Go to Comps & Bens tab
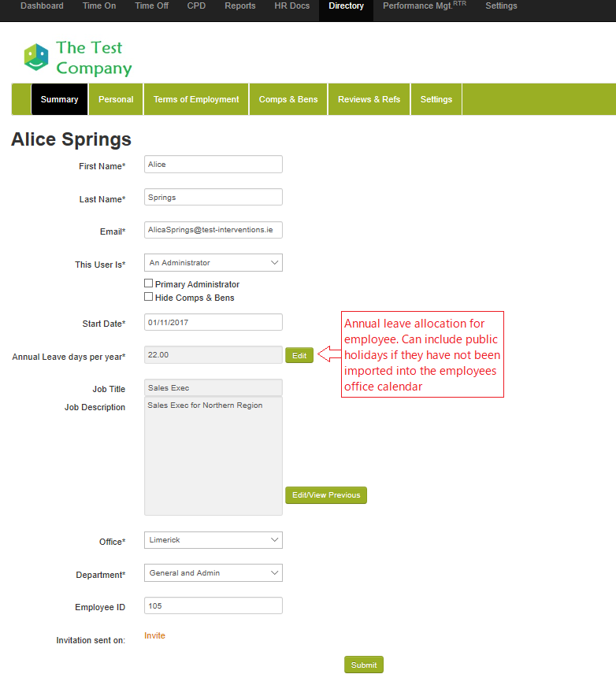Viewport: 616px width, 685px height. pos(288,99)
